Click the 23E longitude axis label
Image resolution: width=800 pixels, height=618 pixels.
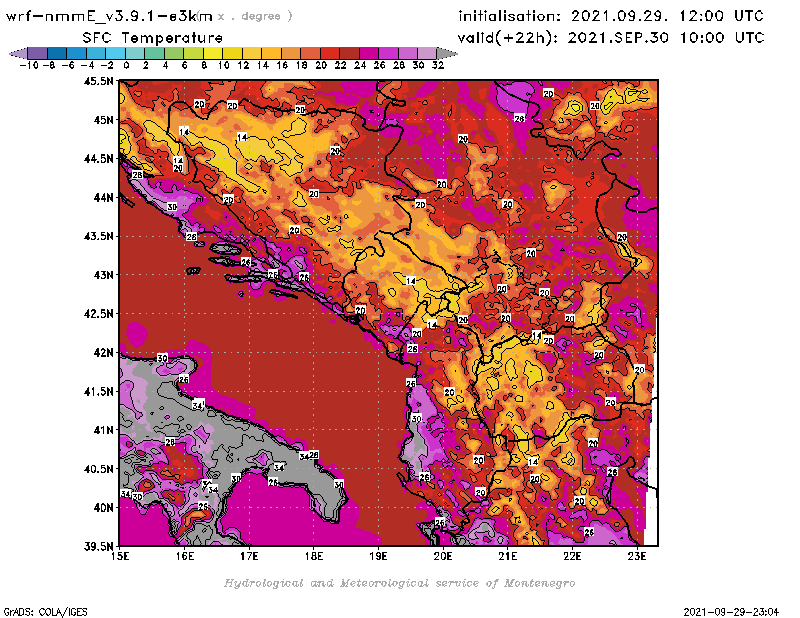pos(637,556)
